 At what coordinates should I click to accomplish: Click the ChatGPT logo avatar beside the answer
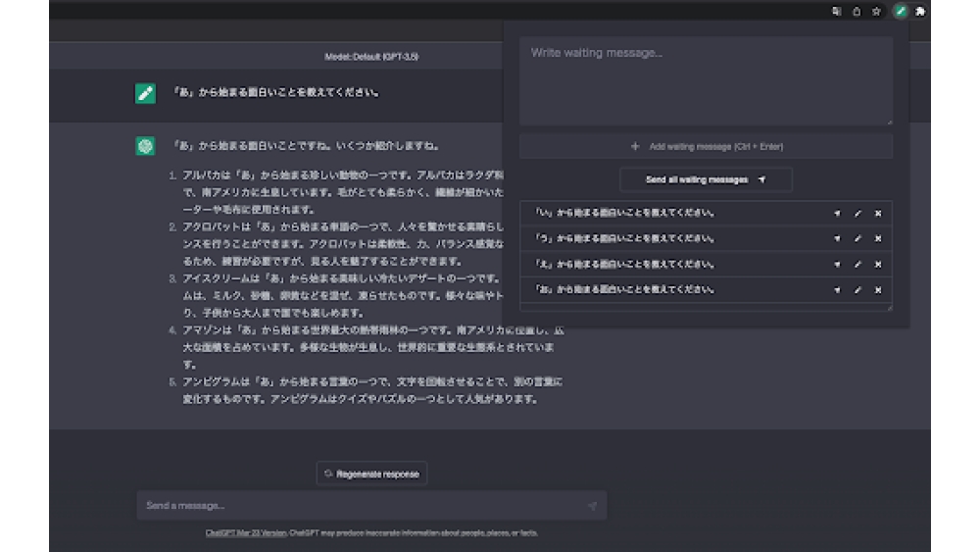point(145,146)
